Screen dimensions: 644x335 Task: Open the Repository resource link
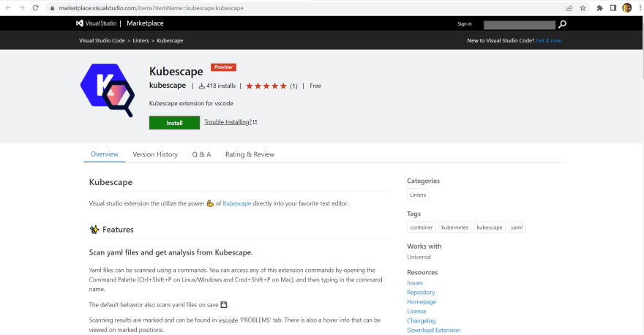coord(421,293)
